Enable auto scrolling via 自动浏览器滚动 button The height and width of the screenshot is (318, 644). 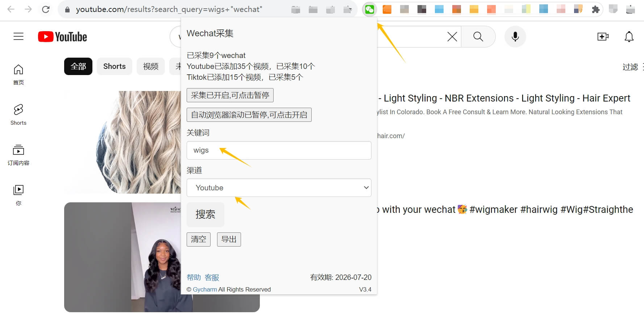pos(249,115)
